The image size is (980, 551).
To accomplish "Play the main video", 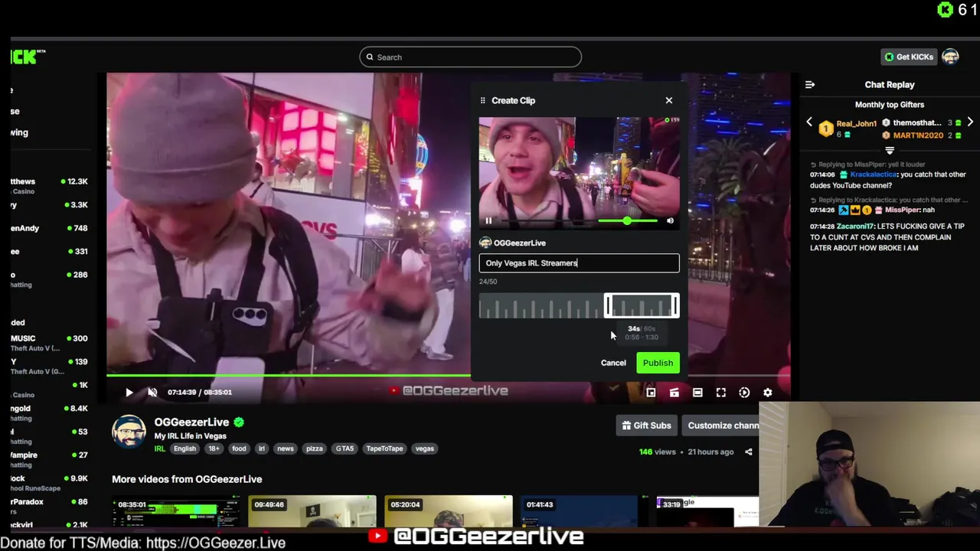I will point(129,392).
